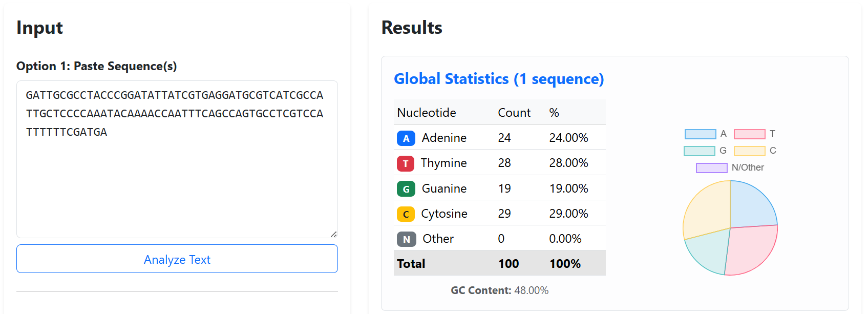Screen dimensions: 868x314
Task: Click the red Thymine T badge
Action: pos(406,163)
